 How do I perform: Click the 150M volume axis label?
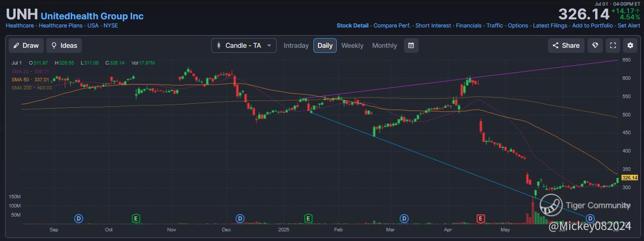14,196
